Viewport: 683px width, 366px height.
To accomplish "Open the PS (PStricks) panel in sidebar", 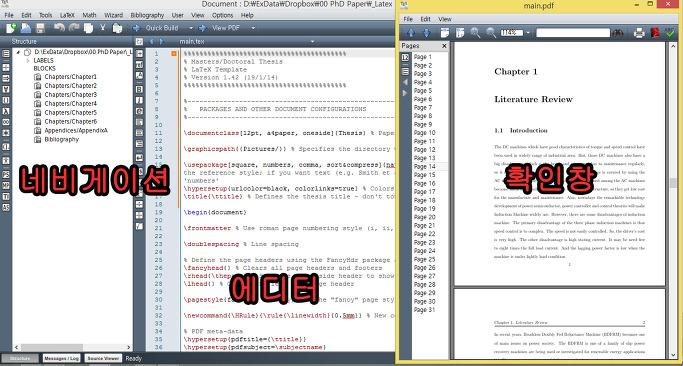I will click(6, 174).
